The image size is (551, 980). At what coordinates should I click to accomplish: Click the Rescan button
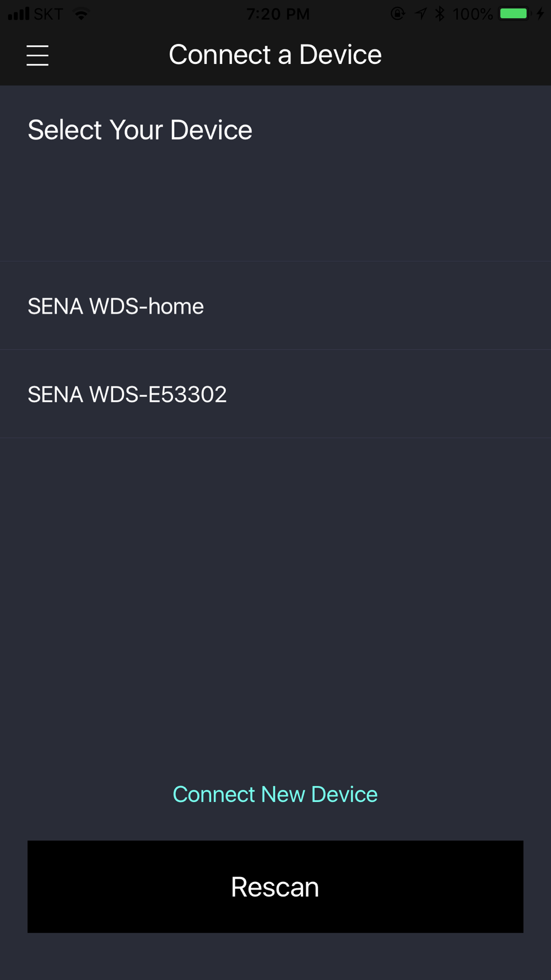[275, 886]
